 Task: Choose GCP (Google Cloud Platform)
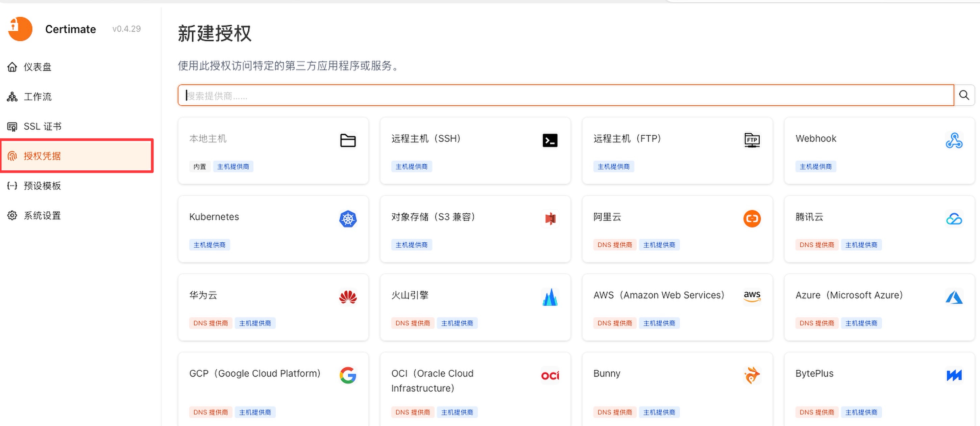[273, 389]
